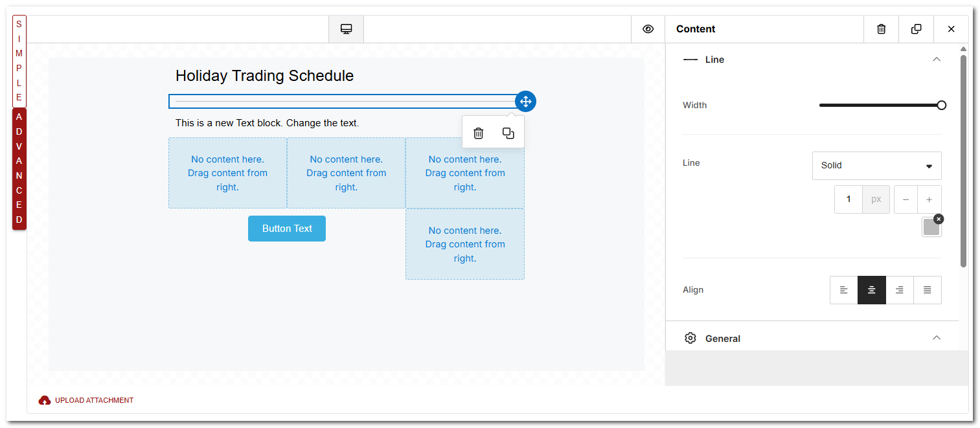Collapse the General section
The width and height of the screenshot is (980, 428).
(936, 338)
